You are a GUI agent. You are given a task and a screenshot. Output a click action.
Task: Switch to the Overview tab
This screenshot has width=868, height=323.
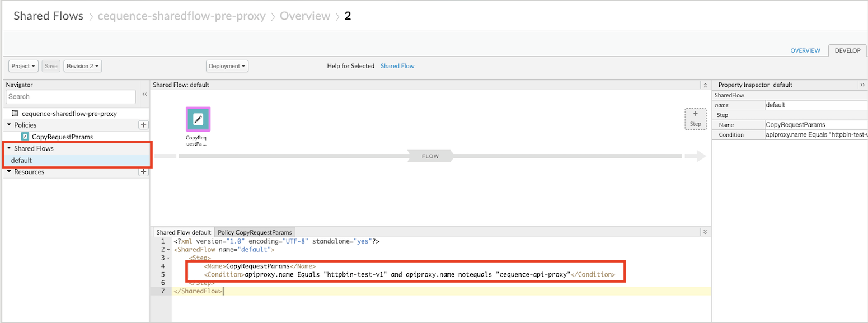pos(805,50)
